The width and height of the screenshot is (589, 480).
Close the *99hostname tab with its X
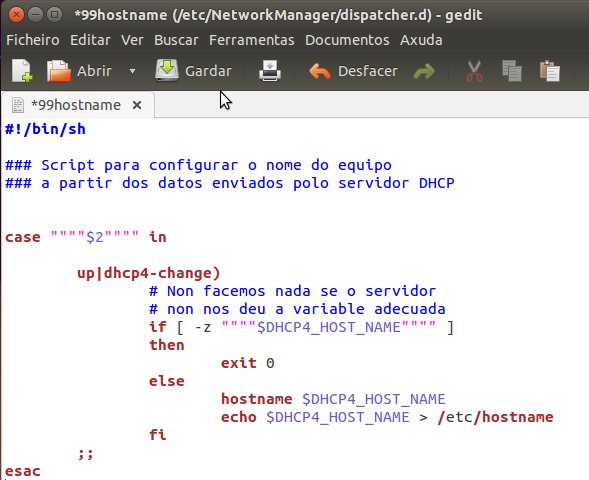[137, 105]
